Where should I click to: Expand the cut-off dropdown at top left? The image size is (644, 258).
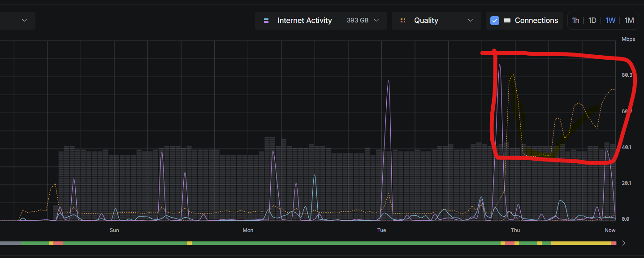(x=17, y=21)
